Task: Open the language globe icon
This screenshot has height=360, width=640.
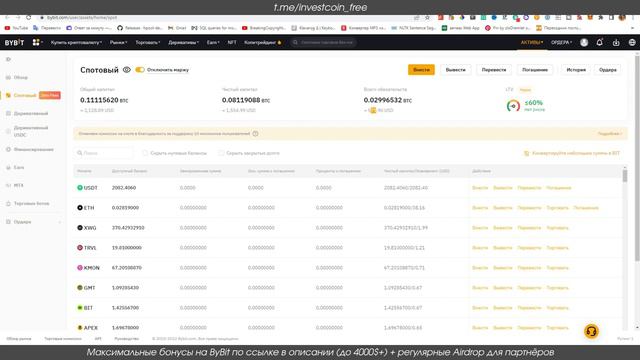Action: [632, 42]
